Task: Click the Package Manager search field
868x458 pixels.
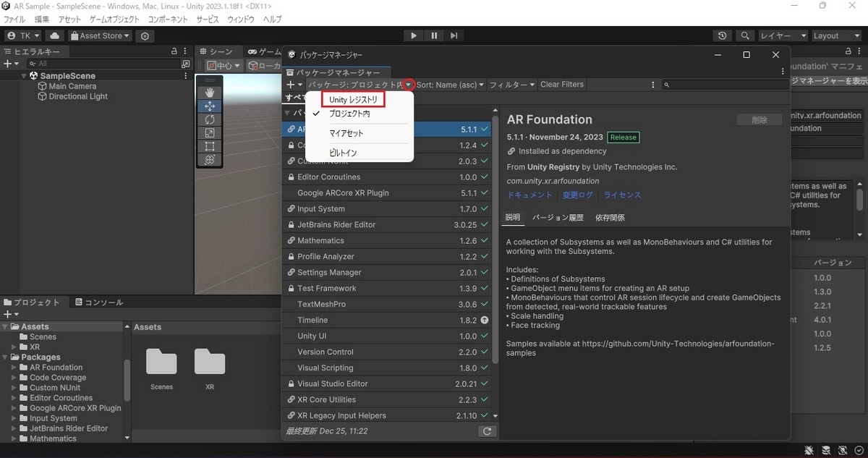Action: (x=725, y=85)
